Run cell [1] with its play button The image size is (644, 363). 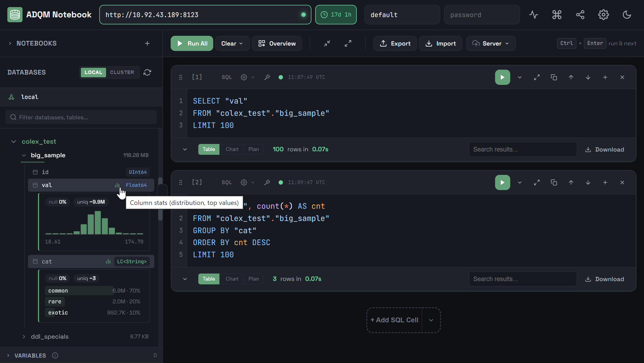tap(502, 77)
